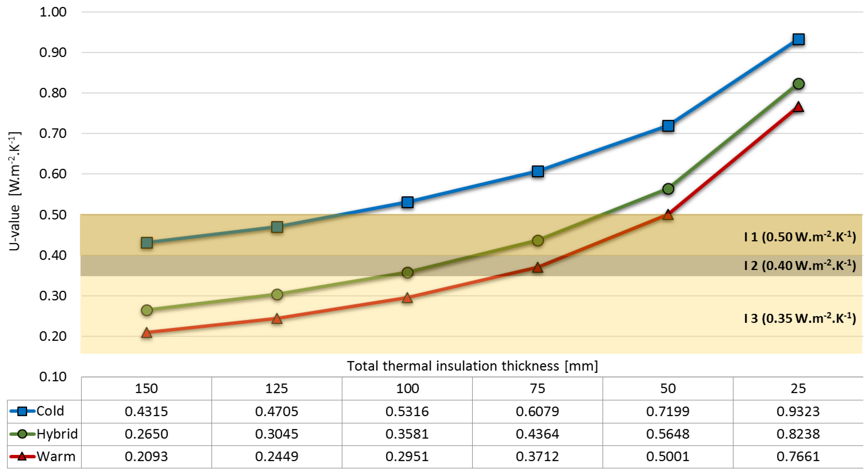Select the Hybrid table cell showing 0.3581

(407, 434)
